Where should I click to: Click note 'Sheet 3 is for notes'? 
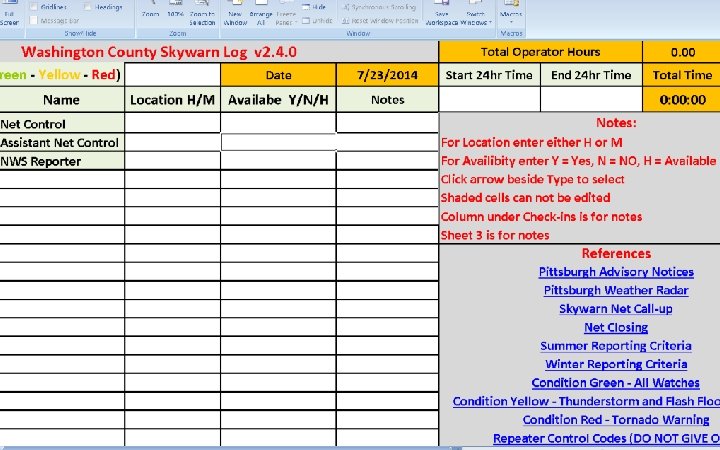[495, 235]
